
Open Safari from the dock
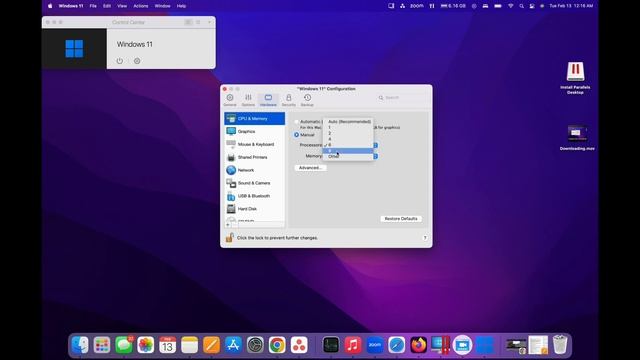(397, 345)
